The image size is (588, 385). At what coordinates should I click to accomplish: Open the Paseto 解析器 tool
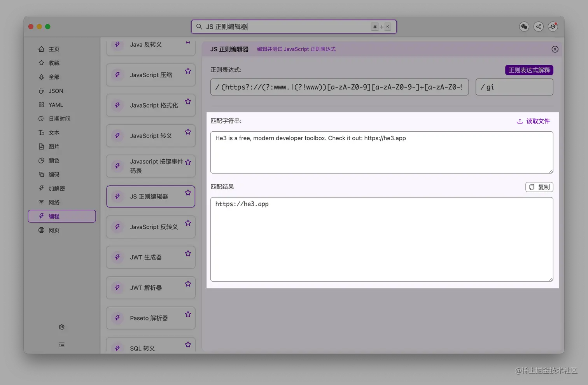[x=150, y=318]
